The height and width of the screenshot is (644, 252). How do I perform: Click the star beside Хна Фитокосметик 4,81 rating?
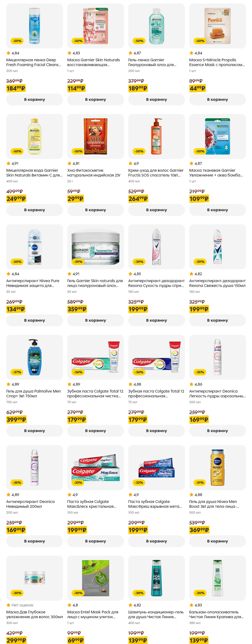coord(69,163)
